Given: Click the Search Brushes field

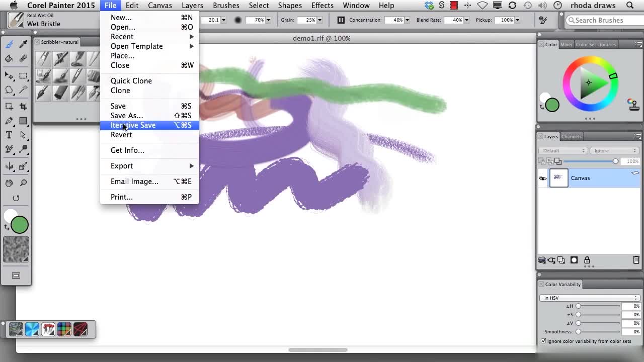Looking at the screenshot, I should (604, 20).
